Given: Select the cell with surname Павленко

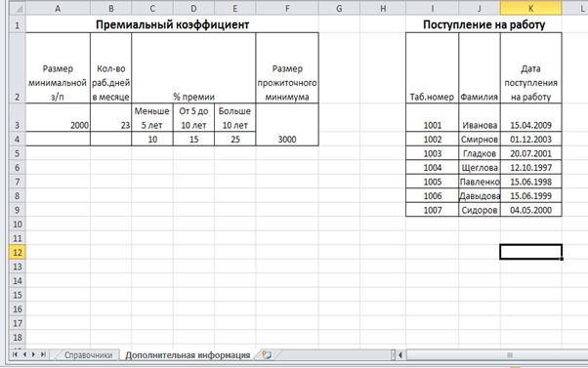Looking at the screenshot, I should pyautogui.click(x=480, y=182).
